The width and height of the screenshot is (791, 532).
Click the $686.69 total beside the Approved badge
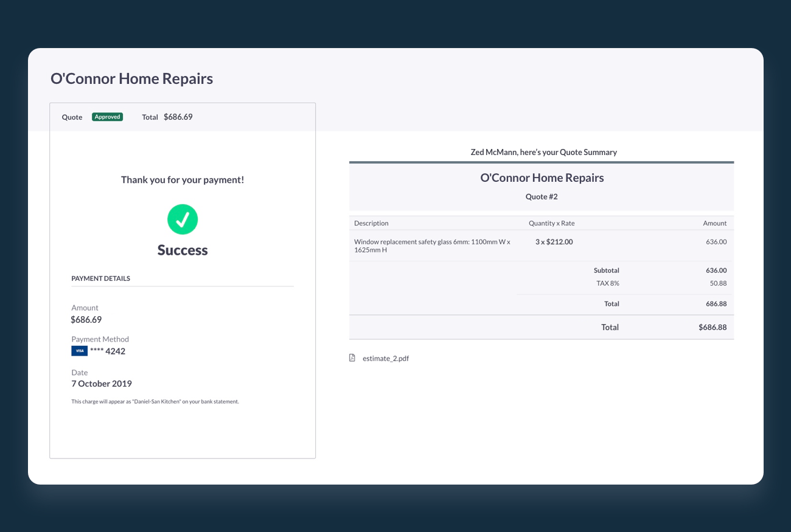(178, 117)
